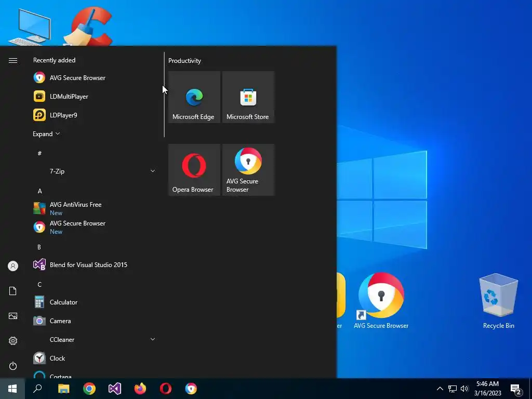532x399 pixels.
Task: Open AVG AntiVirus Free from app list
Action: point(95,208)
